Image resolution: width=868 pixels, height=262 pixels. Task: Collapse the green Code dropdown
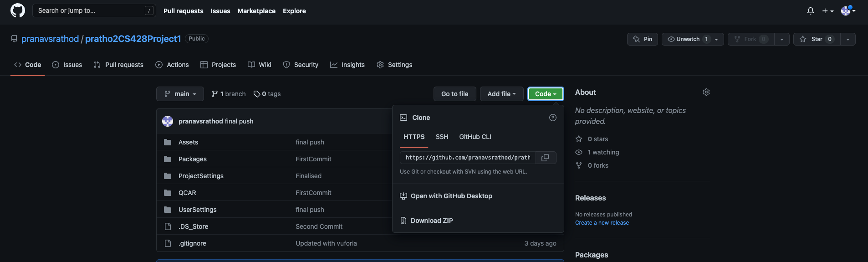coord(546,94)
